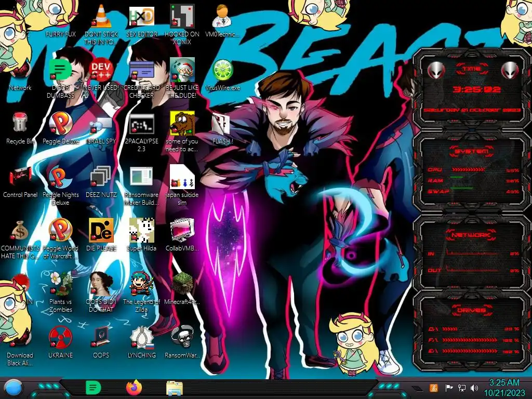
Task: Click the right alien head widget icon
Action: [510, 71]
